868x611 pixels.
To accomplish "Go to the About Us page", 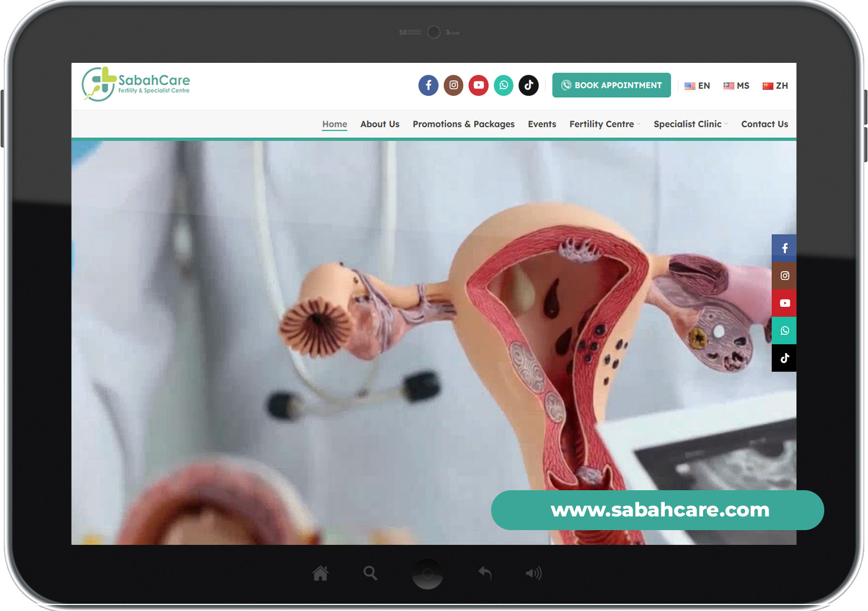I will (380, 124).
